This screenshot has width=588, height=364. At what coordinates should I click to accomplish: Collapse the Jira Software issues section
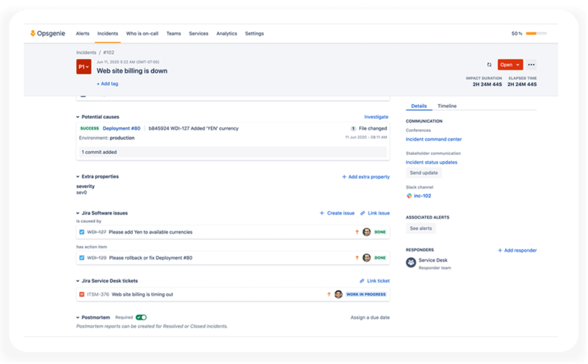coord(78,213)
